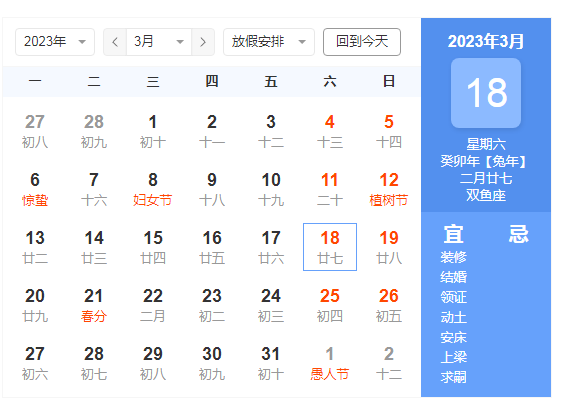Select March 6 惊蛰
The width and height of the screenshot is (565, 410).
coord(35,189)
